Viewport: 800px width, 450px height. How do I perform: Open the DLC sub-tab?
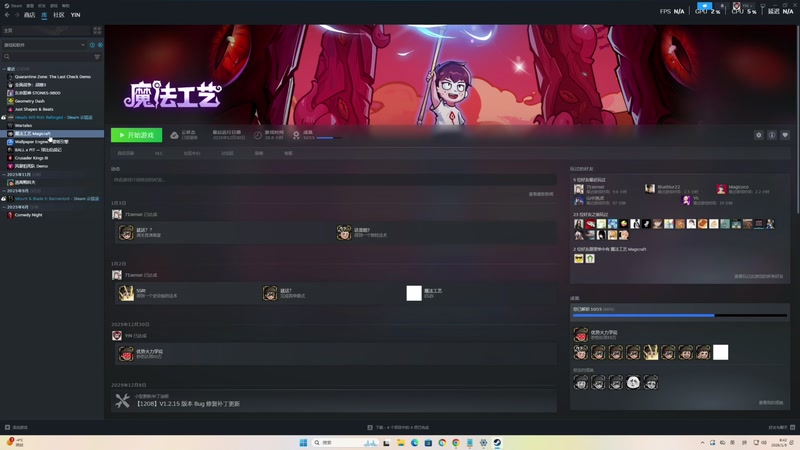pyautogui.click(x=159, y=153)
